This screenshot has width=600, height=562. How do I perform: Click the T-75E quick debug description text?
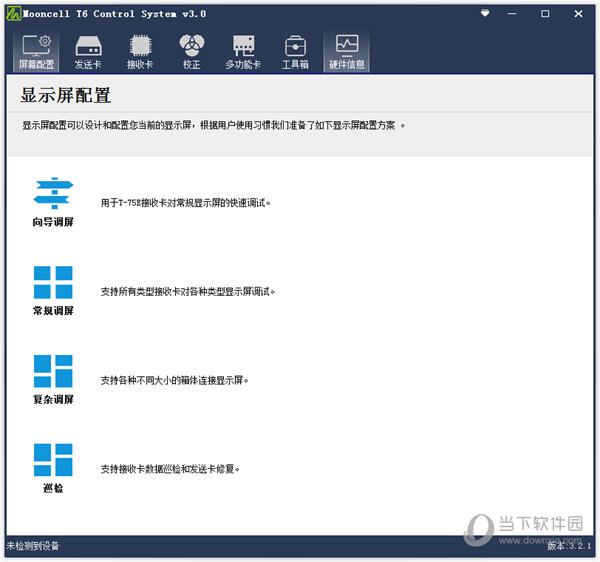pyautogui.click(x=186, y=203)
